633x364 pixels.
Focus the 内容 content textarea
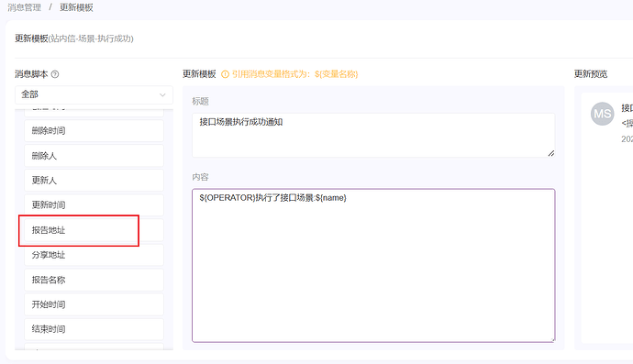tap(373, 266)
